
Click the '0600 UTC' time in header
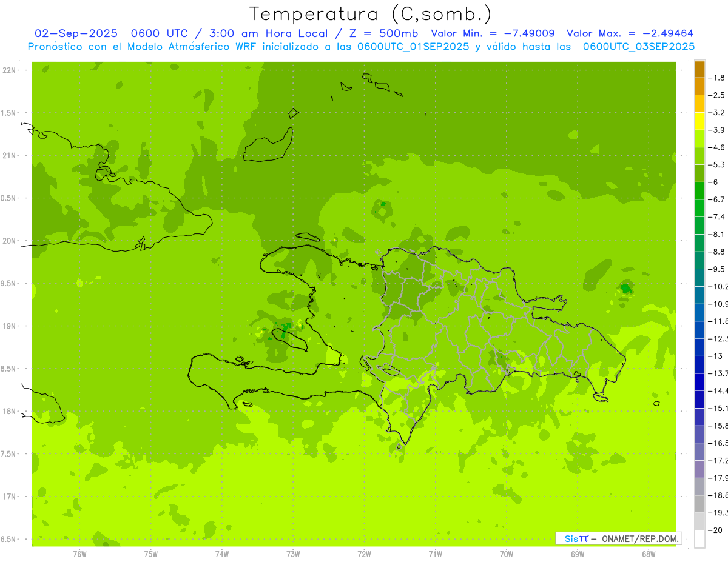point(164,33)
